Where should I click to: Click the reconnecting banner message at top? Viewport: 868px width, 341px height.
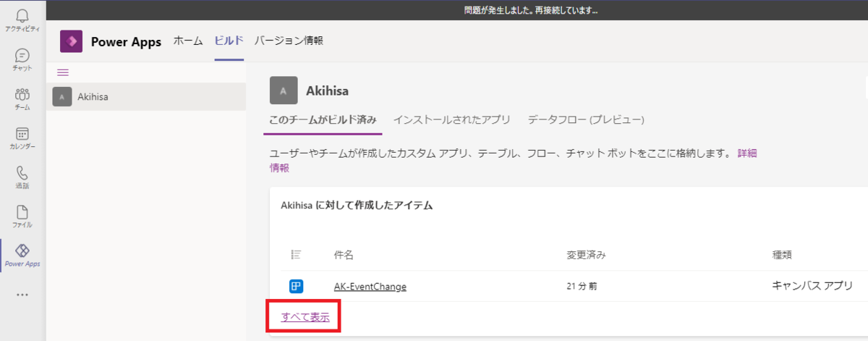point(531,11)
